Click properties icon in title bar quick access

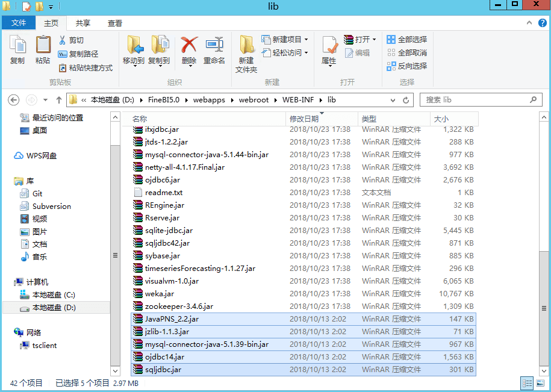pos(26,6)
